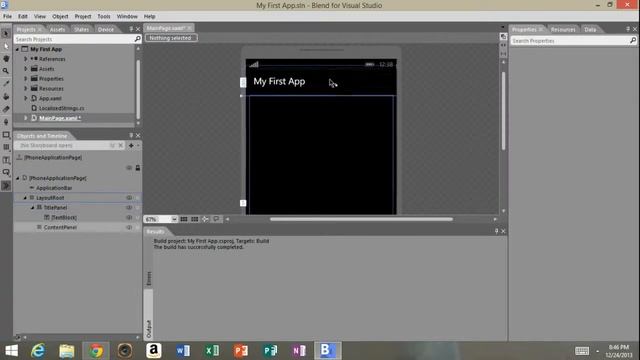
Task: Collapse the TitlePanel tree node
Action: [x=33, y=207]
